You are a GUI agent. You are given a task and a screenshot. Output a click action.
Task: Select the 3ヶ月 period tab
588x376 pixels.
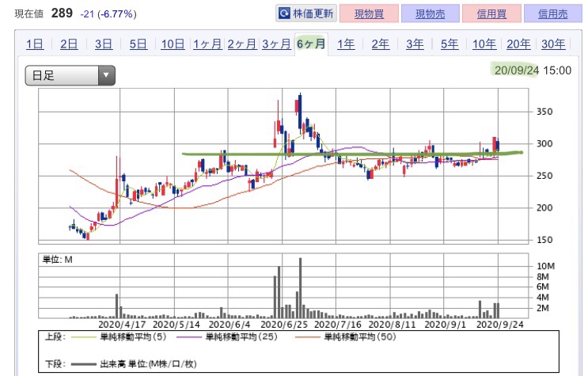point(276,44)
